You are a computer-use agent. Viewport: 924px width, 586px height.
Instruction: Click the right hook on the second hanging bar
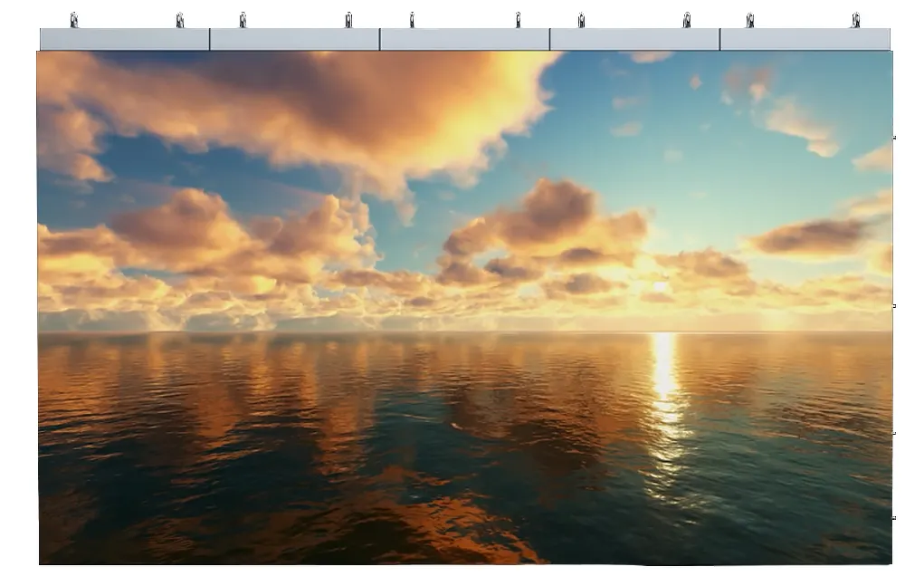pos(349,20)
